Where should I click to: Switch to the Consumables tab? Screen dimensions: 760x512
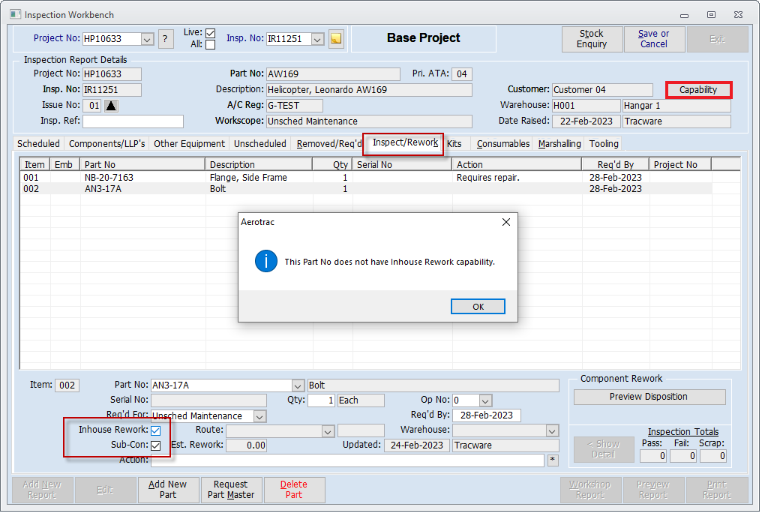click(x=503, y=144)
